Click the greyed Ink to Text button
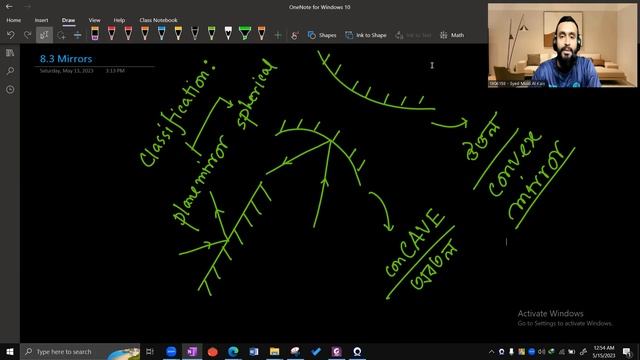The width and height of the screenshot is (640, 360). 413,36
